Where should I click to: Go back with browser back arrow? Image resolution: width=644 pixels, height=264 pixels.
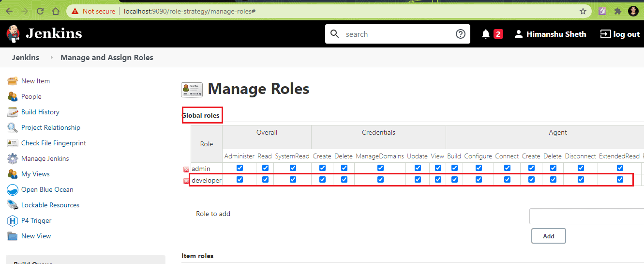[9, 11]
